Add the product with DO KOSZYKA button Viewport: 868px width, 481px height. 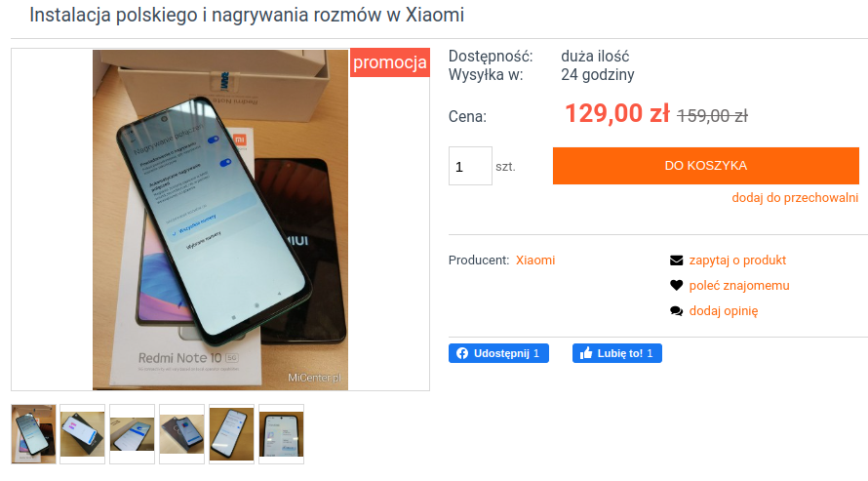[706, 166]
